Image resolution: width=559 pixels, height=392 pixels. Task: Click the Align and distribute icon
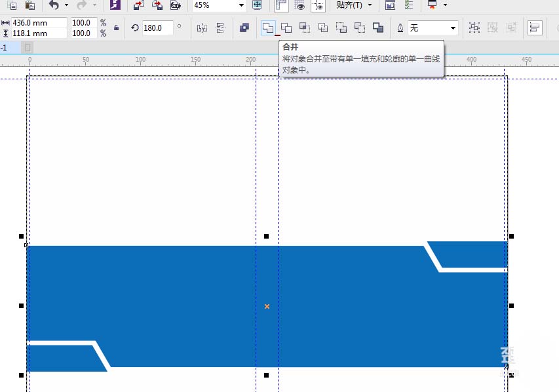535,28
